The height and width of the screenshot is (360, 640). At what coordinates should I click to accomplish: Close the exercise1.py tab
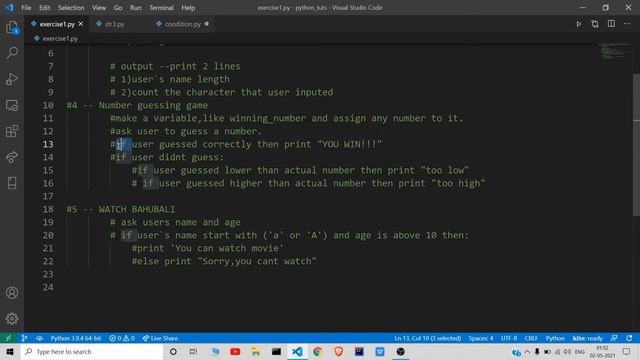[81, 24]
